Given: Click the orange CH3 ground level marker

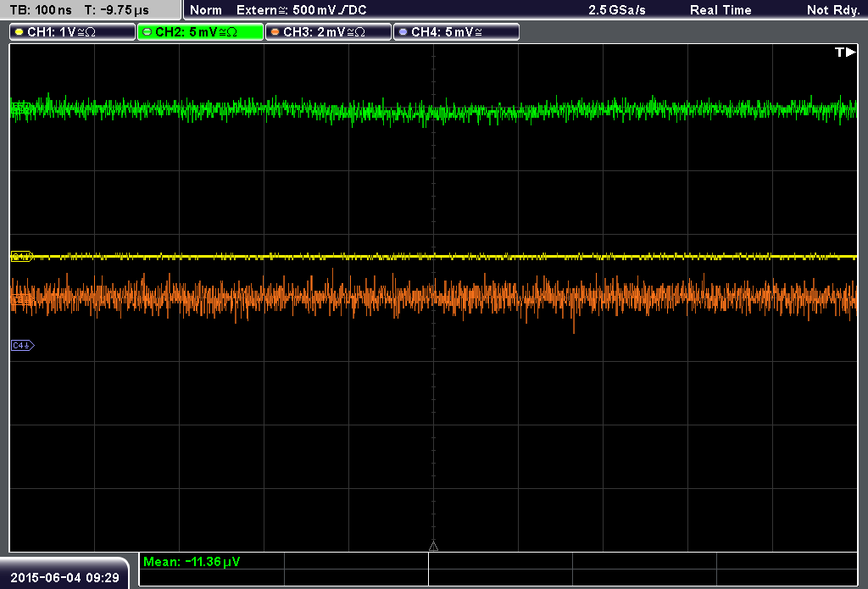Looking at the screenshot, I should pos(22,299).
